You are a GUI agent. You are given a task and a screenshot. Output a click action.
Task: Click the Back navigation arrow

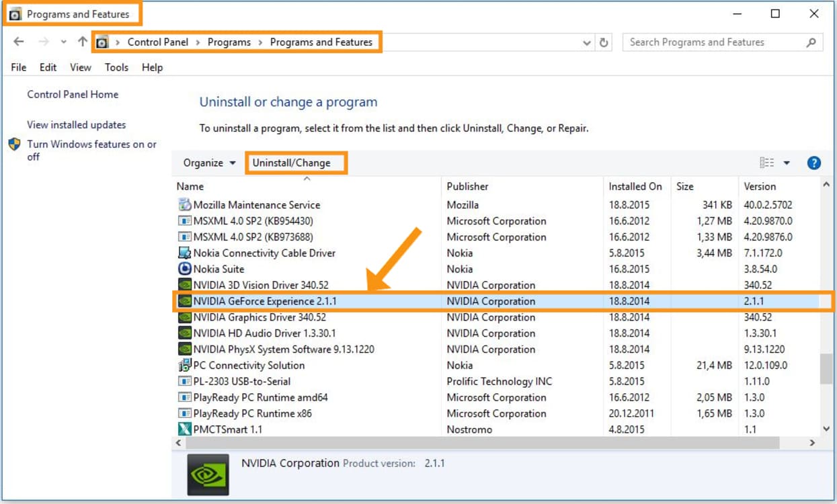(19, 42)
